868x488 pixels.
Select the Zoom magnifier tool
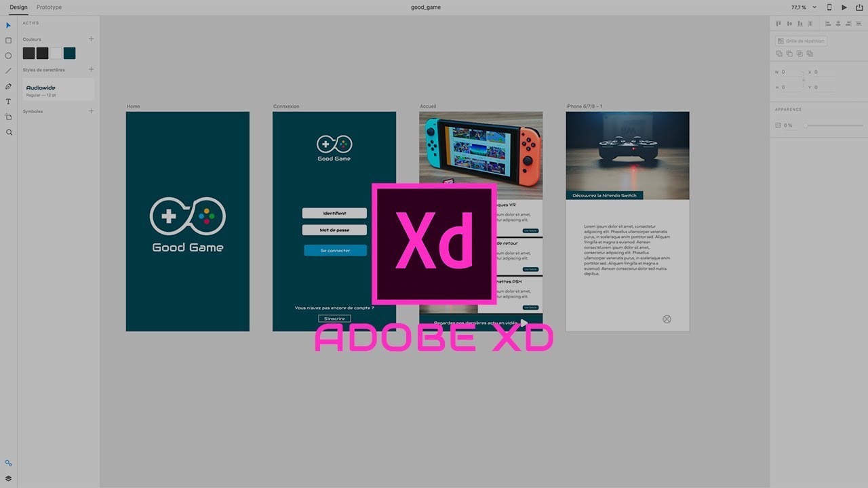coord(9,132)
